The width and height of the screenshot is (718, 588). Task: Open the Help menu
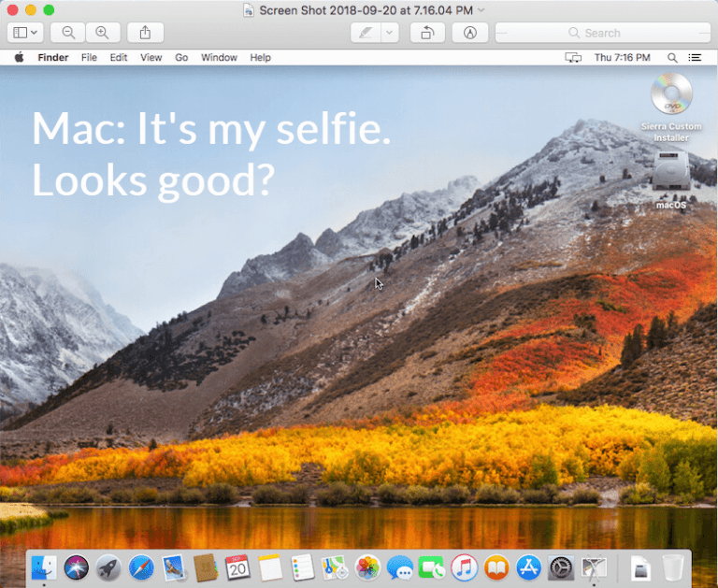tap(260, 57)
